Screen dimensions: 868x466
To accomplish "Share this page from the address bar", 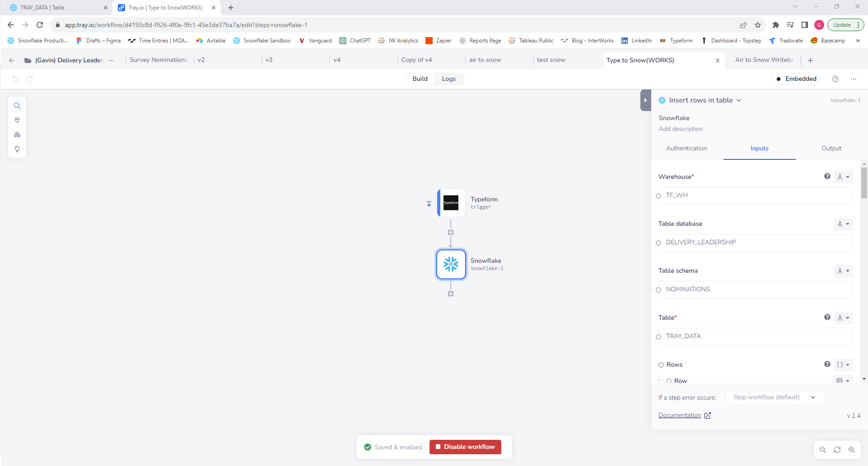I will 743,25.
